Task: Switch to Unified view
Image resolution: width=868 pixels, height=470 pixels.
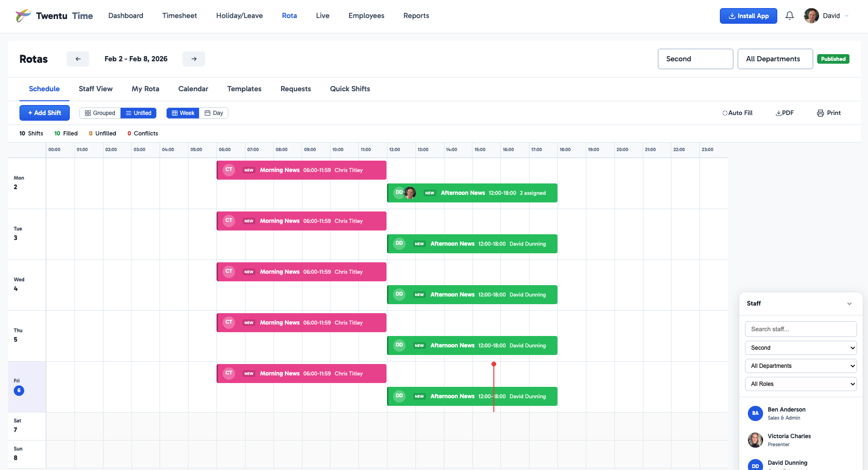Action: coord(139,113)
